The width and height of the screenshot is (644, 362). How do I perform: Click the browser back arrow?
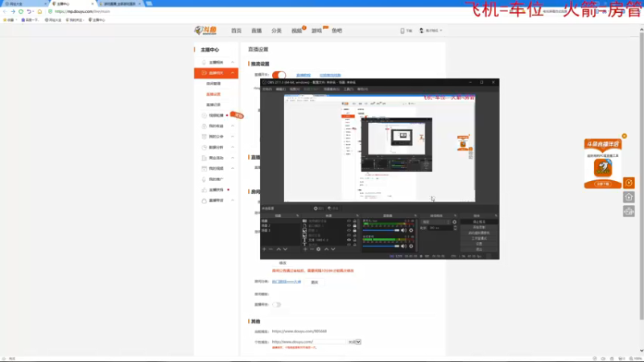5,11
